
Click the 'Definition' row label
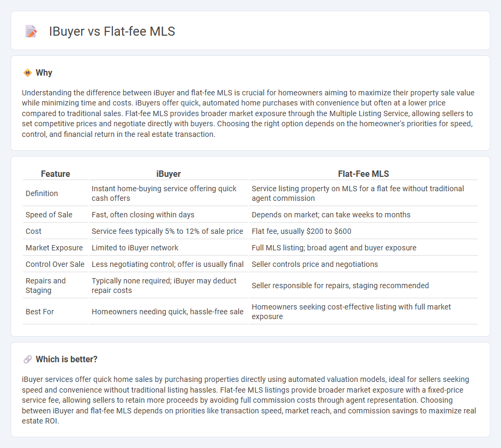[x=42, y=193]
